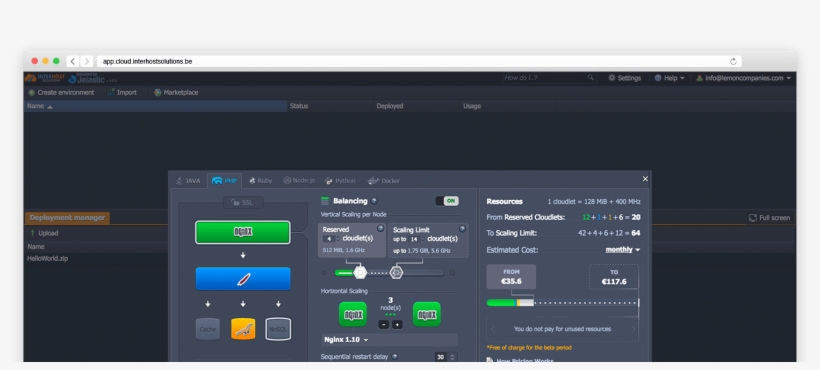Viewport: 820px width, 370px height.
Task: Click the Scaling Limit cloudlets number field
Action: pyautogui.click(x=414, y=239)
